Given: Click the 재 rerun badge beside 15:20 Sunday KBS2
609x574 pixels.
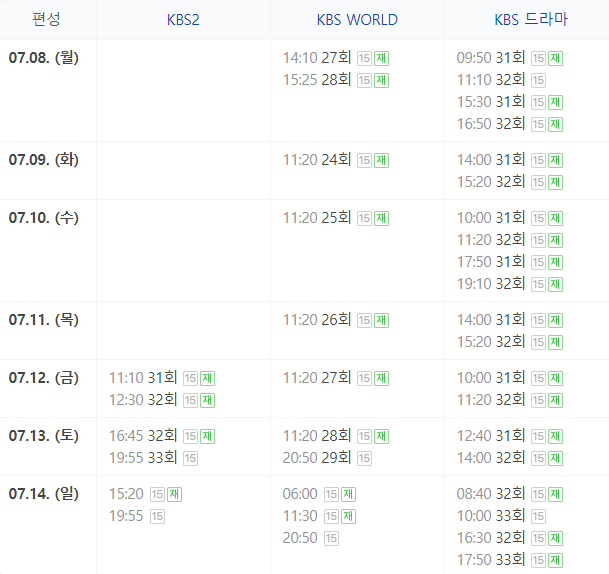Looking at the screenshot, I should 174,495.
